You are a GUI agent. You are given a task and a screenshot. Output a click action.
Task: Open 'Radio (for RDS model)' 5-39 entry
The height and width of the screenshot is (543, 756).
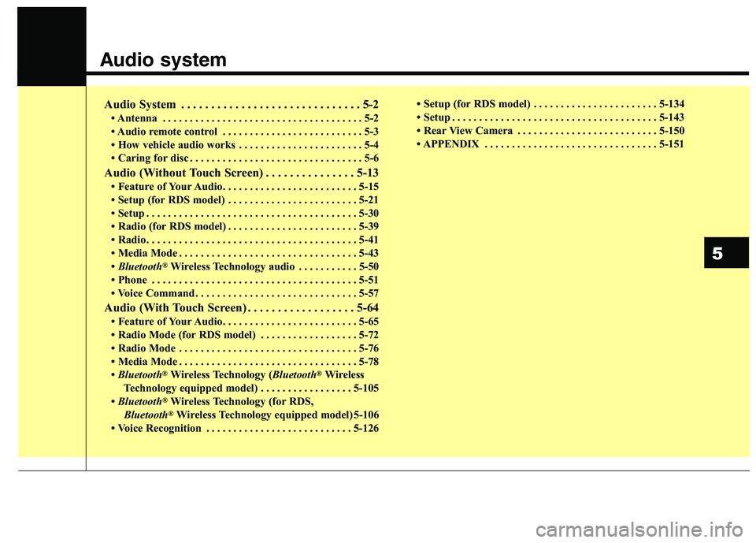point(244,226)
